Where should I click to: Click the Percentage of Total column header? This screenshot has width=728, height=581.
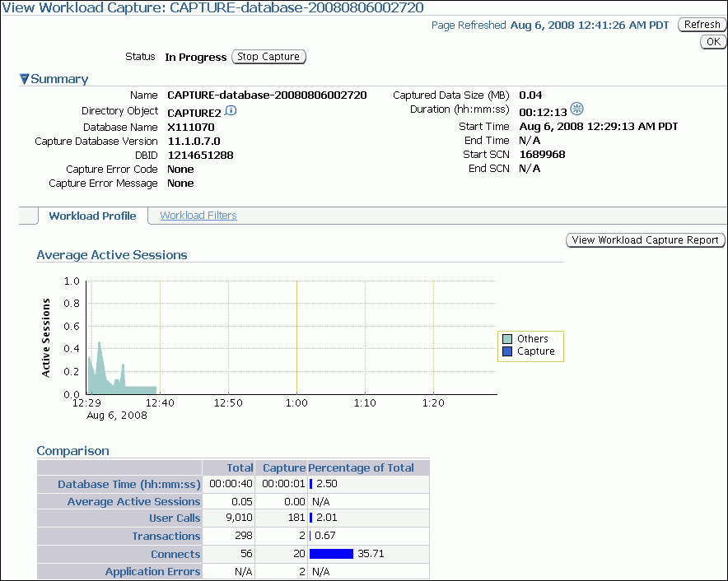(x=361, y=467)
